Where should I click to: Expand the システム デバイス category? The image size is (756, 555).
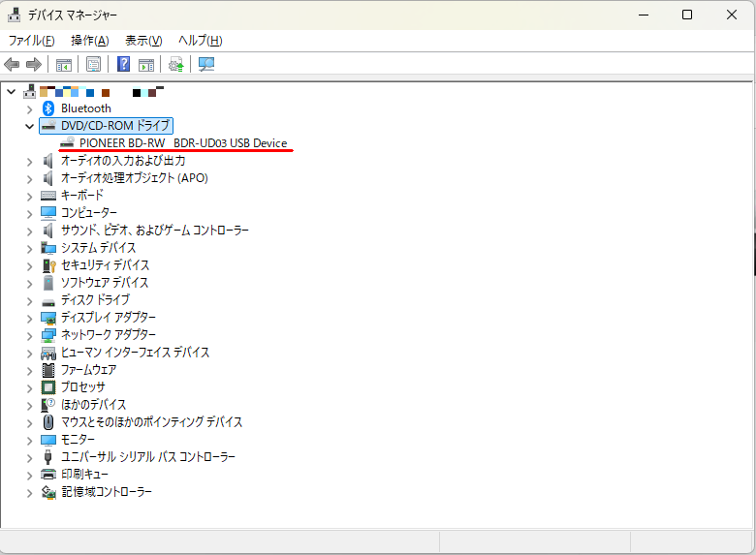[x=29, y=249]
